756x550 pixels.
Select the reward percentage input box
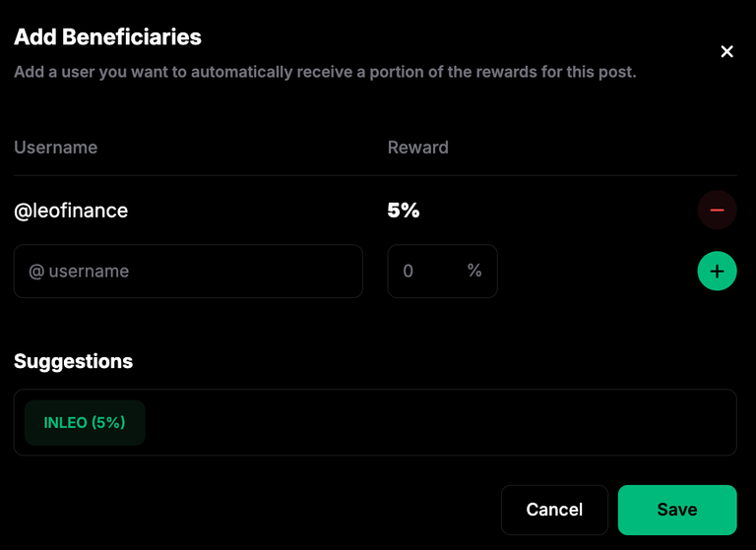[x=442, y=271]
